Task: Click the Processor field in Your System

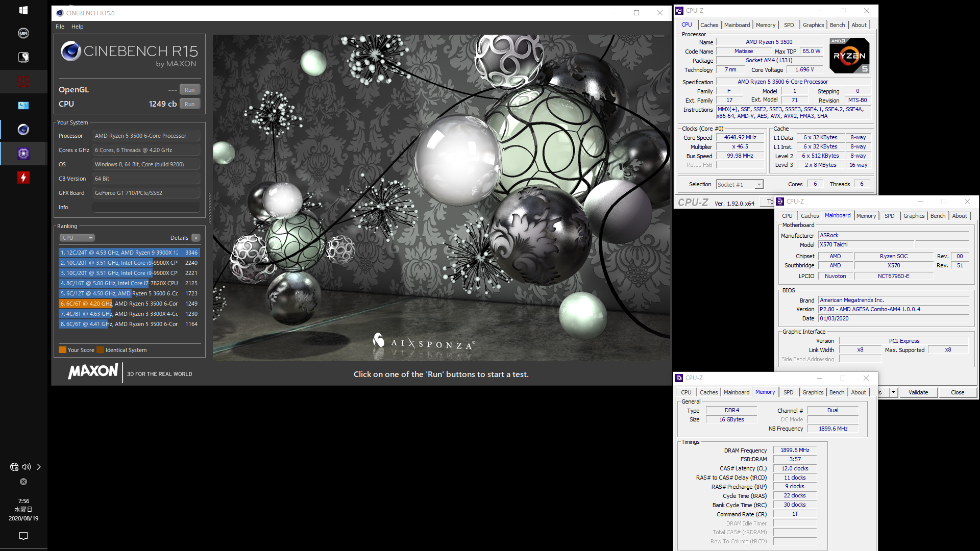Action: [x=146, y=136]
